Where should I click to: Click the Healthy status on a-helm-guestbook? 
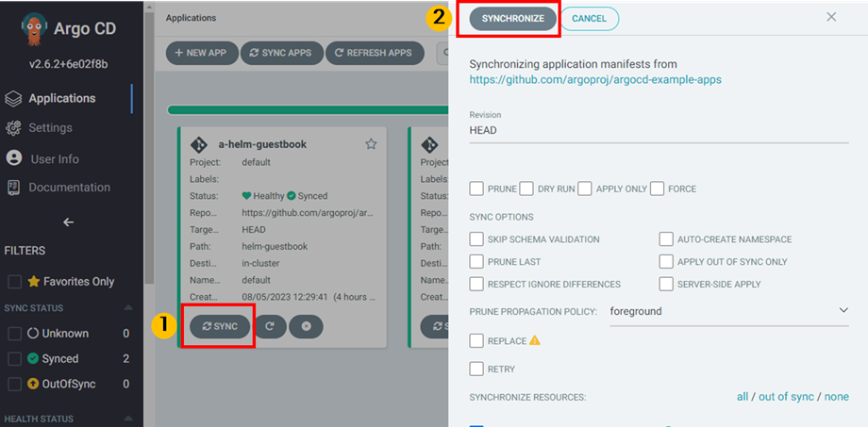coord(263,196)
